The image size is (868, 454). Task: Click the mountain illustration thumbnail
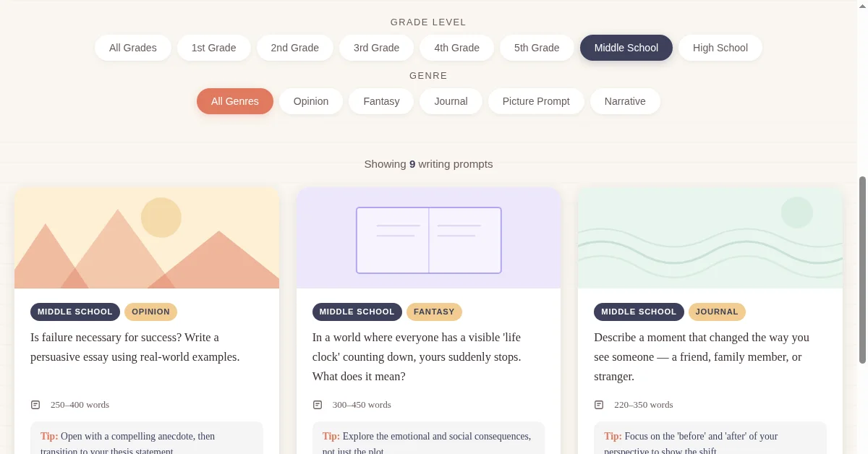coord(147,237)
